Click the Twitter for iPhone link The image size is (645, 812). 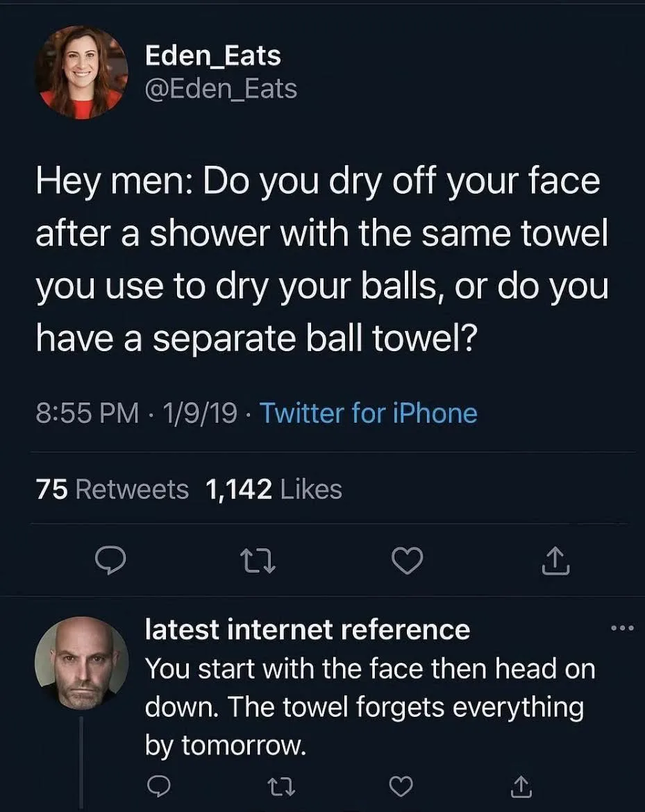(x=368, y=414)
